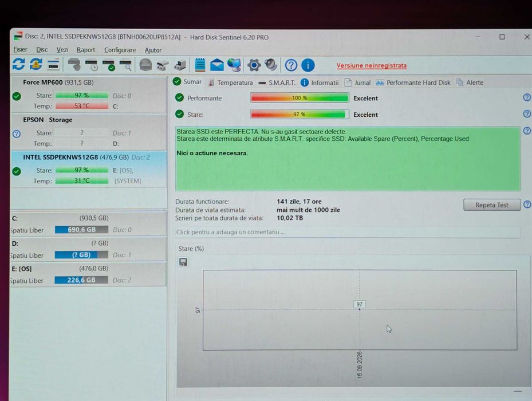Click the green status description text box

click(x=348, y=159)
